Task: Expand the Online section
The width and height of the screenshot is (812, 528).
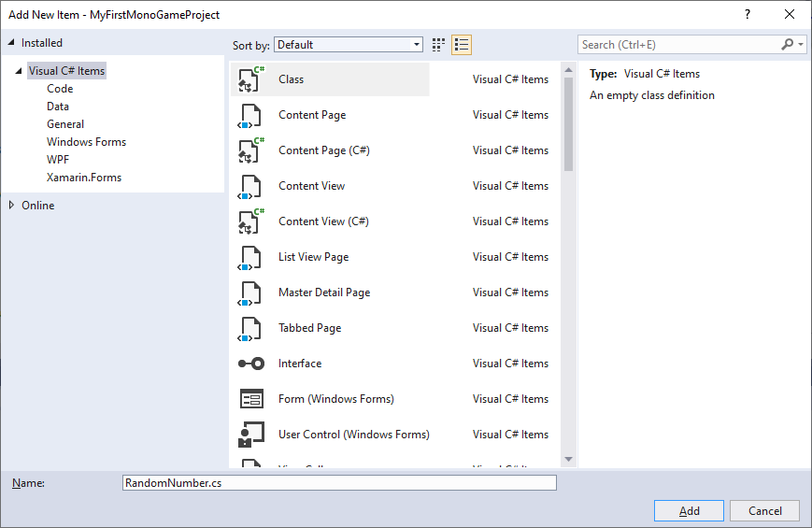Action: (11, 206)
